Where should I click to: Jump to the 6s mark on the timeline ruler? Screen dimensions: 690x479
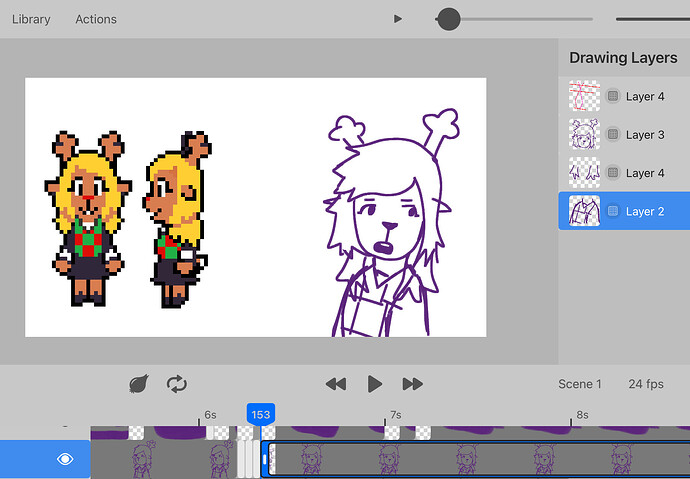tap(210, 415)
